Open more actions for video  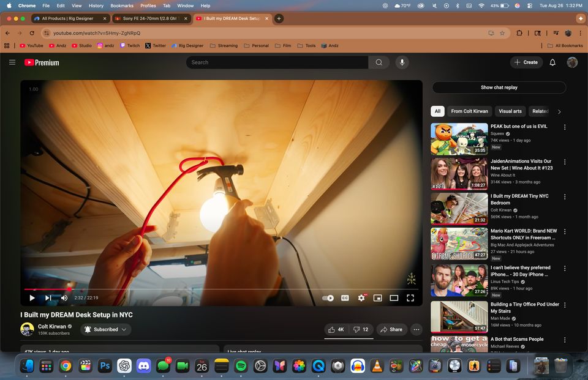[x=417, y=329]
